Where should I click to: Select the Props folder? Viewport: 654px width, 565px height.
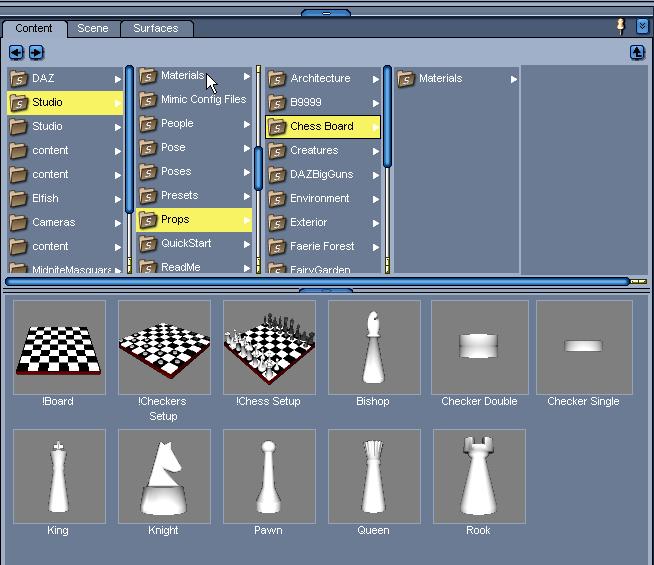pos(194,220)
